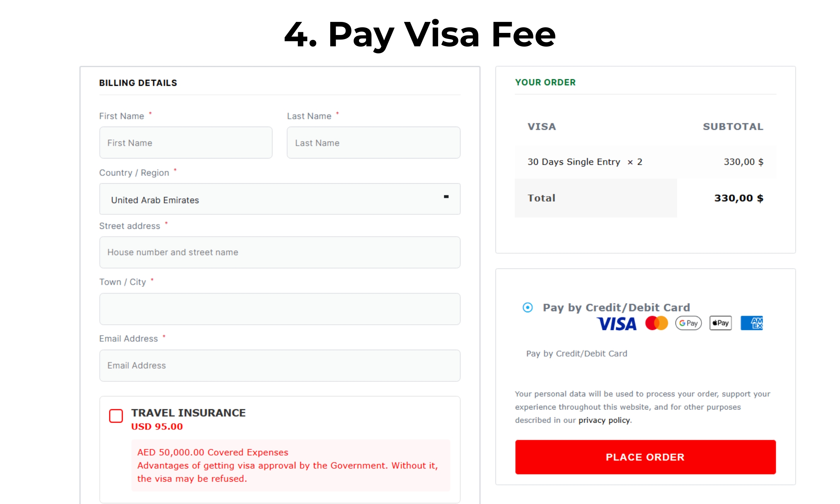The width and height of the screenshot is (840, 504).
Task: Select Pay by Credit/Debit Card radio
Action: click(528, 307)
